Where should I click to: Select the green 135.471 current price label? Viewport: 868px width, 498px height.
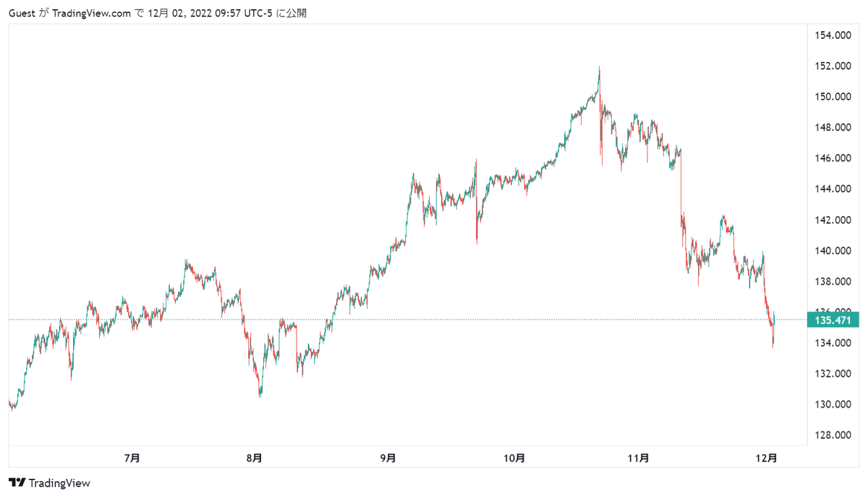[832, 319]
